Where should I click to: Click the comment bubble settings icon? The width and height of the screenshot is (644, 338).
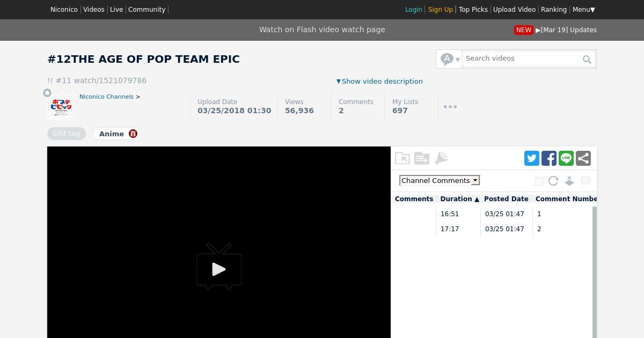point(586,181)
